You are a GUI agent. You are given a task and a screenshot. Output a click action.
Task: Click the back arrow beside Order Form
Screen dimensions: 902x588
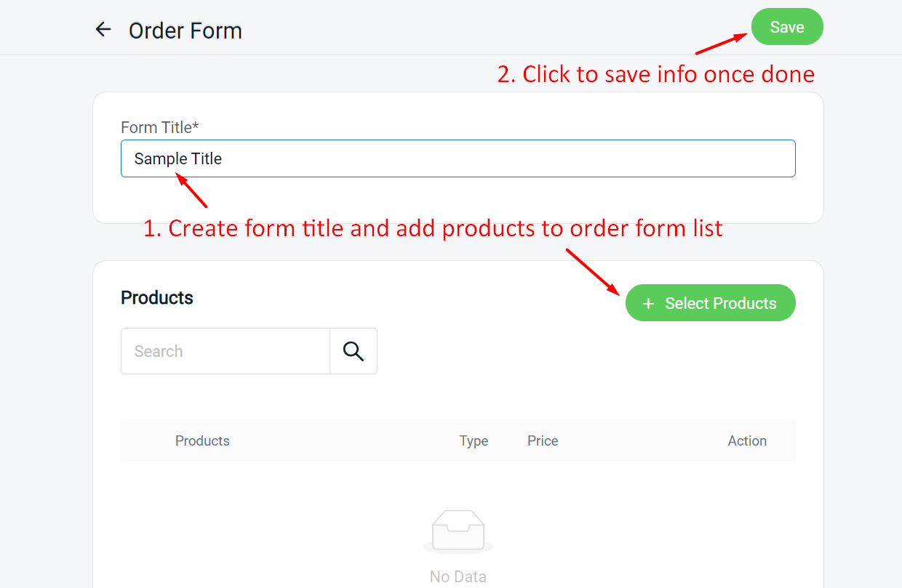click(103, 30)
